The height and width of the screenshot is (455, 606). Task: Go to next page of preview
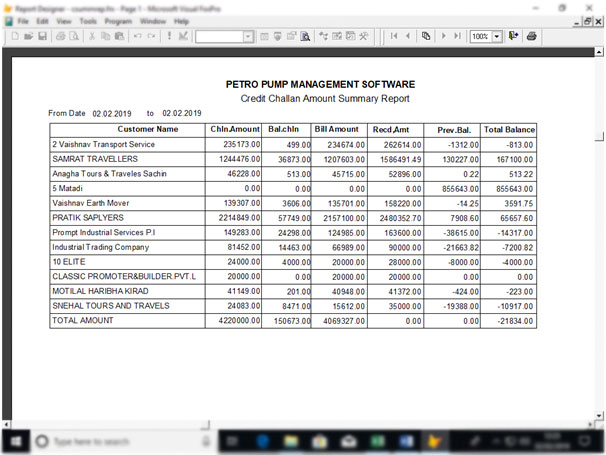click(x=444, y=36)
